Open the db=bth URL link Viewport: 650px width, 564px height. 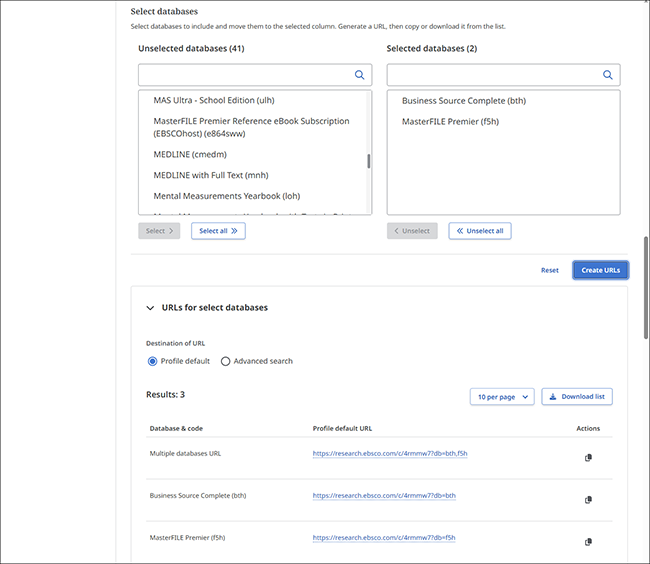pos(384,496)
